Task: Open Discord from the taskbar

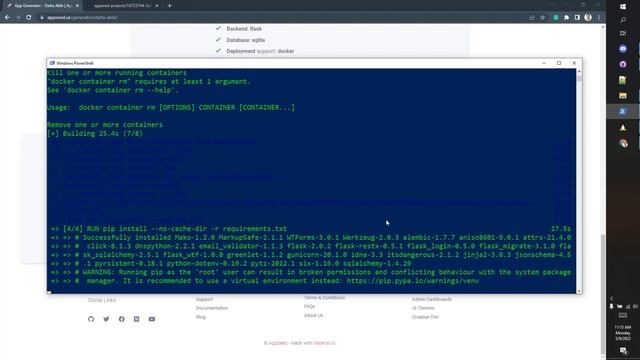Action: click(623, 49)
